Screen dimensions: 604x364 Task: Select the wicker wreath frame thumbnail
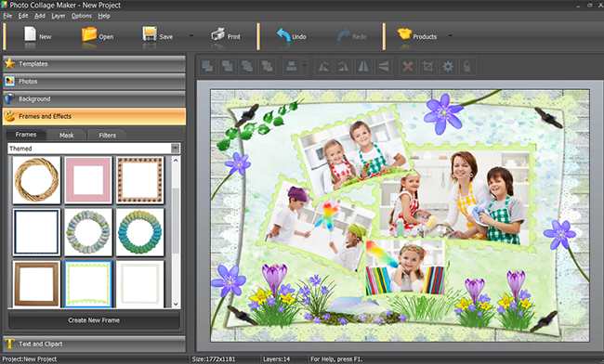click(x=36, y=180)
